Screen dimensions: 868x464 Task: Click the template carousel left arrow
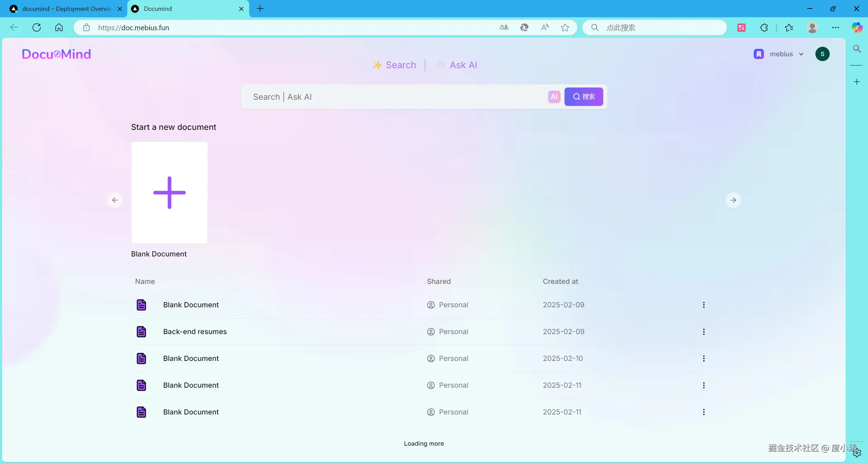click(x=115, y=200)
